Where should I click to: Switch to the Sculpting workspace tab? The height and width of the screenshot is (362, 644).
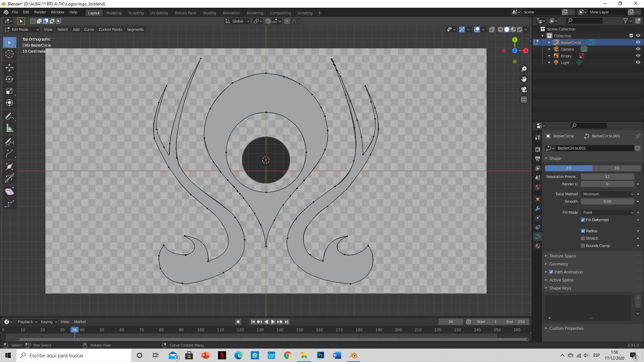tap(136, 13)
